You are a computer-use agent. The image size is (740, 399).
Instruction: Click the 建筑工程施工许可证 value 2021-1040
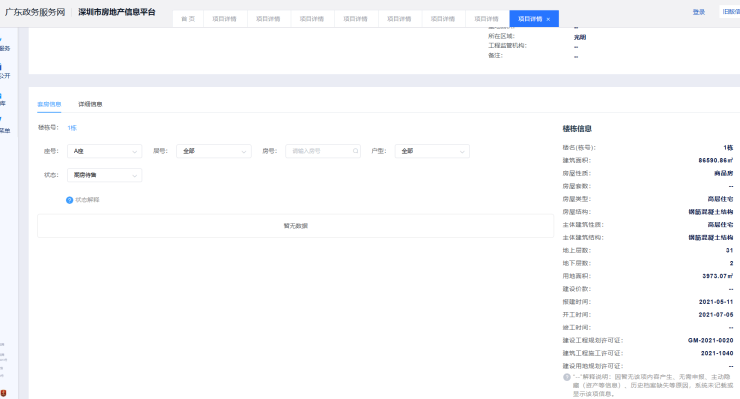click(x=717, y=353)
